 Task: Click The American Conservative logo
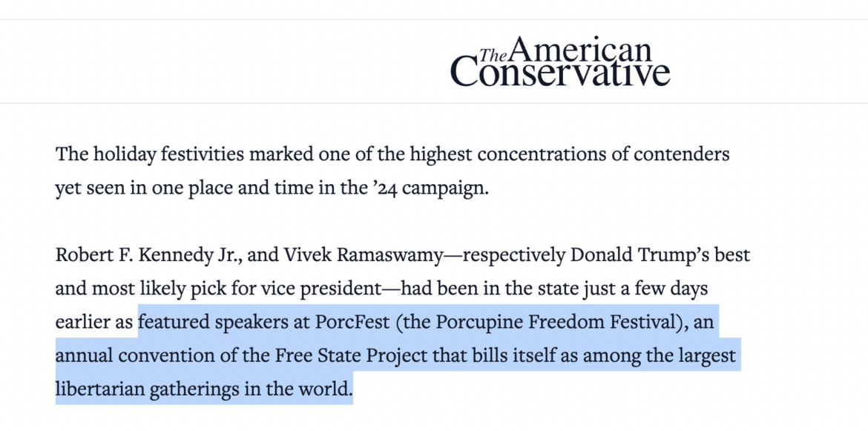coord(560,62)
